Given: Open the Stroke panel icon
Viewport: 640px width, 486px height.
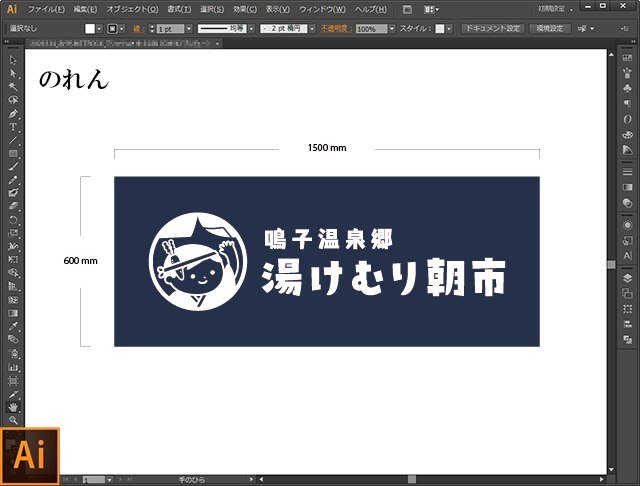Looking at the screenshot, I should (x=627, y=172).
